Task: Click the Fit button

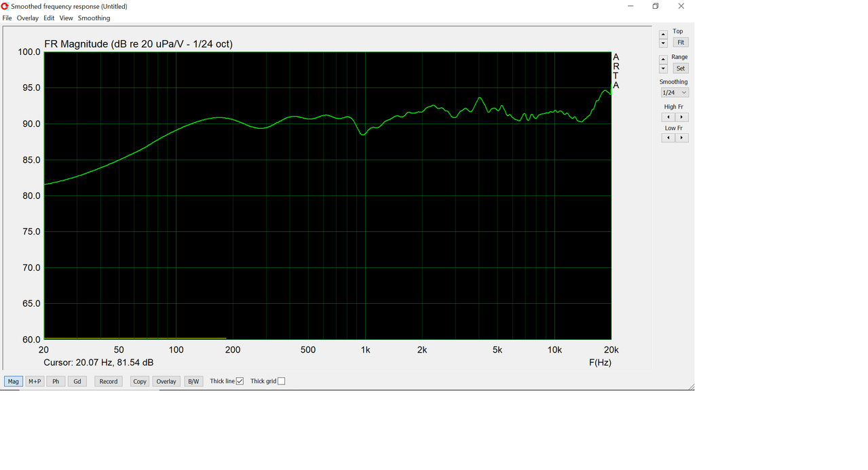Action: tap(681, 42)
